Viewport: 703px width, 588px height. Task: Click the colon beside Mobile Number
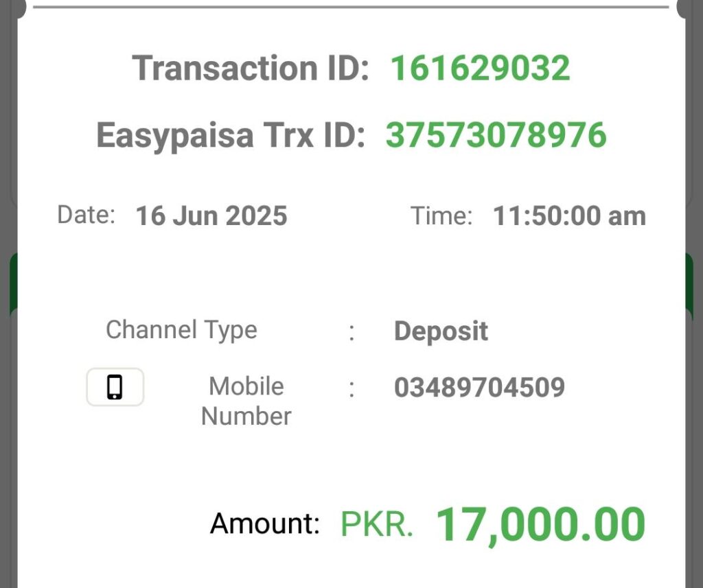coord(352,389)
